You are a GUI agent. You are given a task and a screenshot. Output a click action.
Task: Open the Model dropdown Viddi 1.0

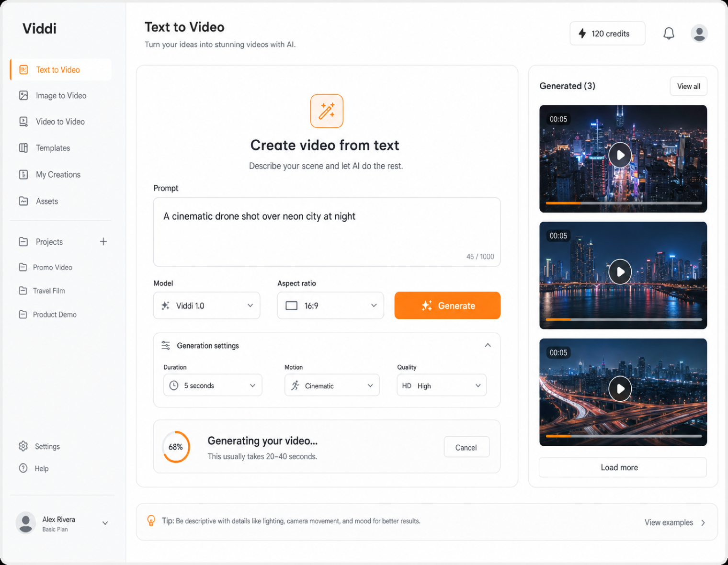(206, 305)
